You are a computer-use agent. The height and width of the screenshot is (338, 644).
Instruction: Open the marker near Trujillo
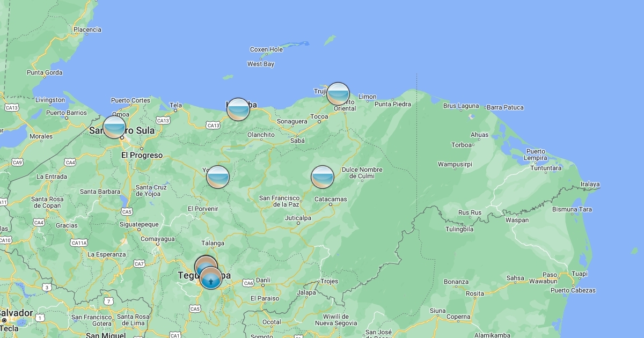point(338,94)
